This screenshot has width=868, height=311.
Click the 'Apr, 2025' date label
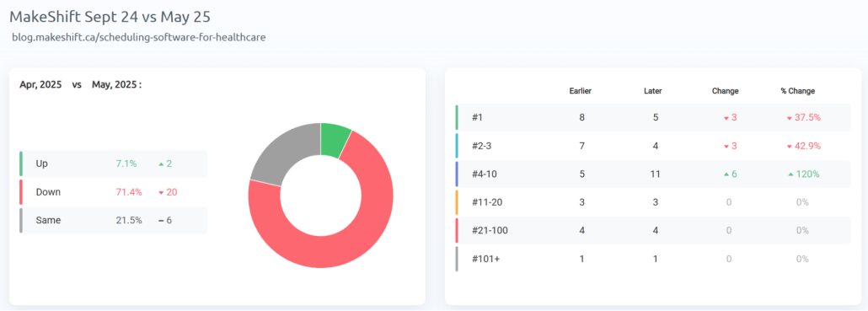point(40,84)
